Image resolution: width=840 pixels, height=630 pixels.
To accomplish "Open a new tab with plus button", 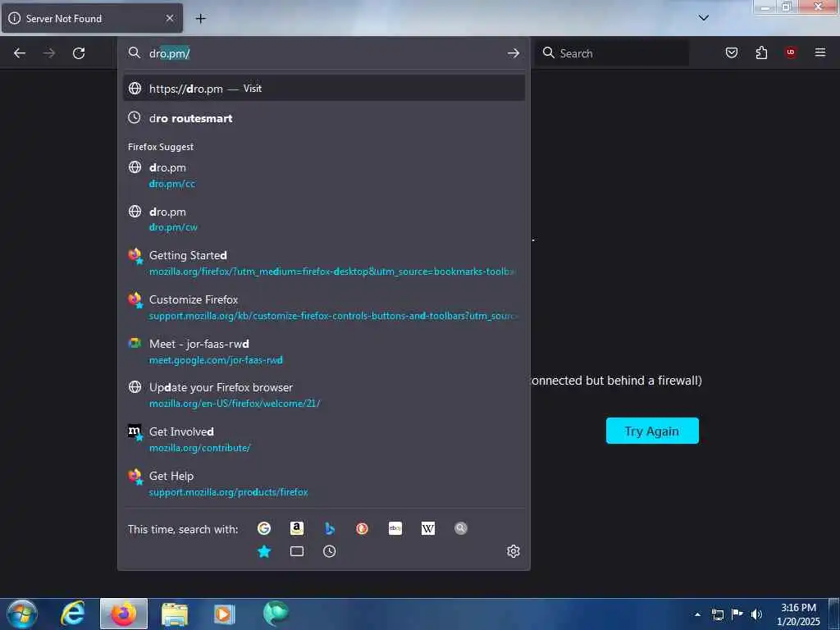I will [200, 18].
